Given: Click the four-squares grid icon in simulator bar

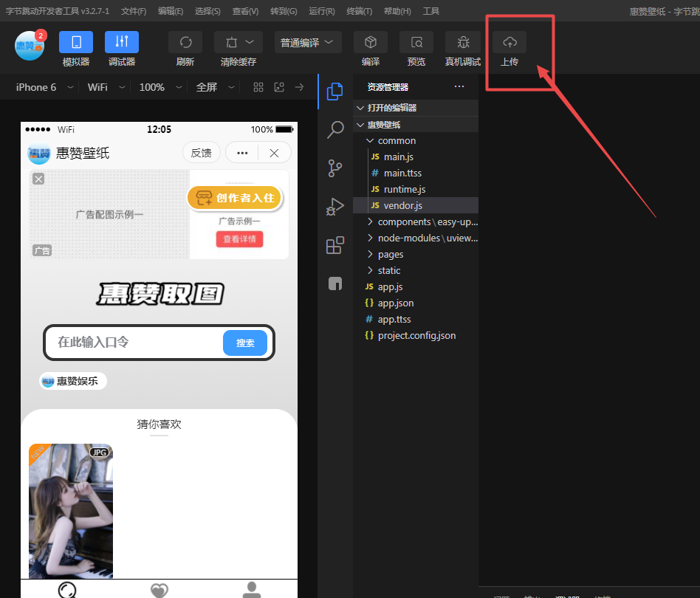Looking at the screenshot, I should 258,87.
